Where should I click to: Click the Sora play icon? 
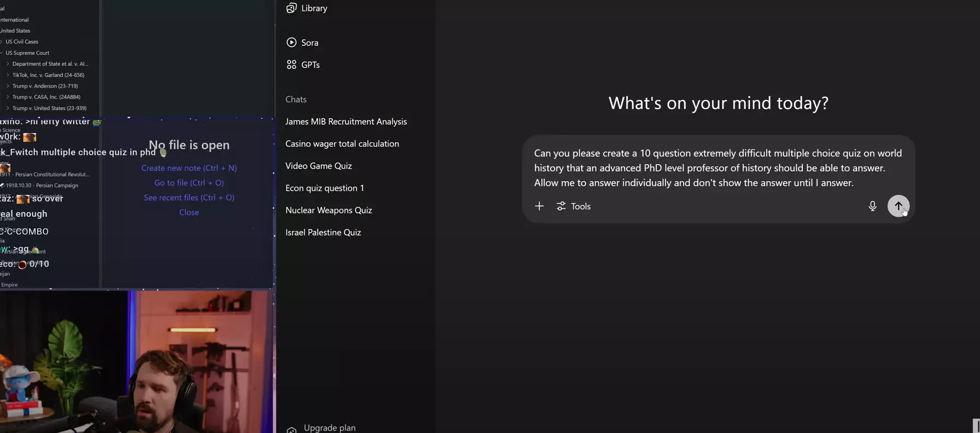291,43
